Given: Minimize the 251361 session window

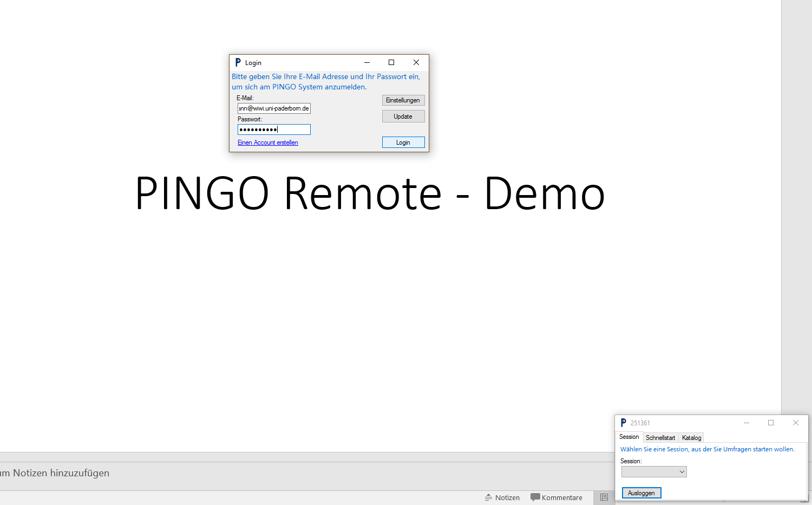Looking at the screenshot, I should point(746,423).
